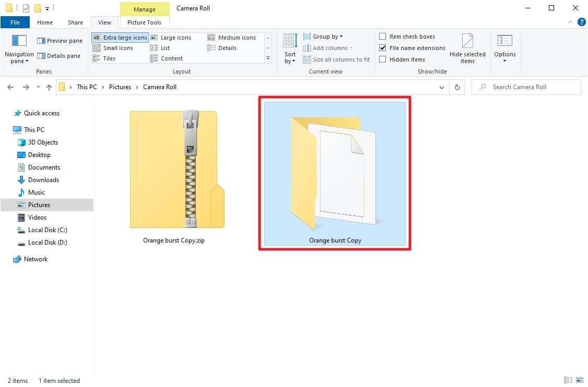
Task: Open the File menu
Action: pos(15,22)
